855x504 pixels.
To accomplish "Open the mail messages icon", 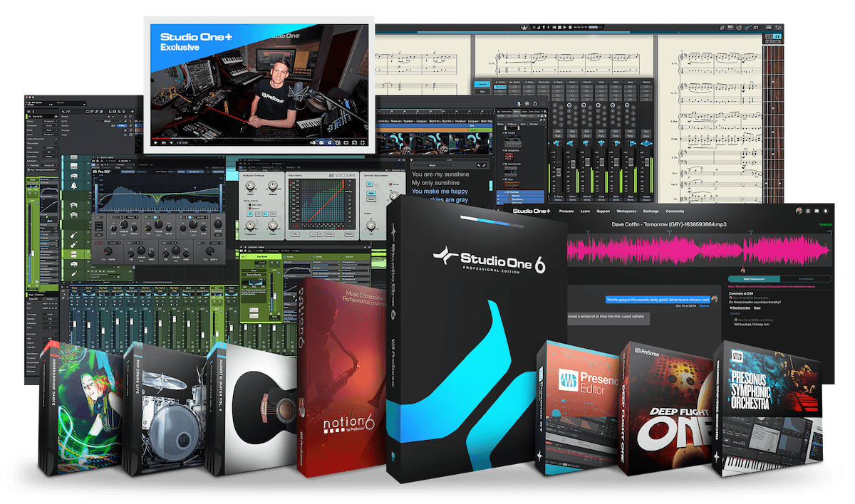I will 817,211.
